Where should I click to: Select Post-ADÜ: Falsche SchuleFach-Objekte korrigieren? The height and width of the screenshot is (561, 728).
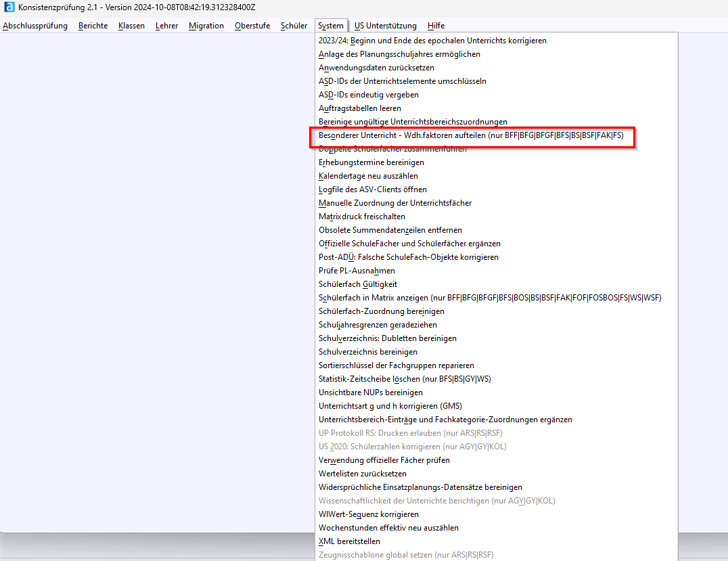497,257
